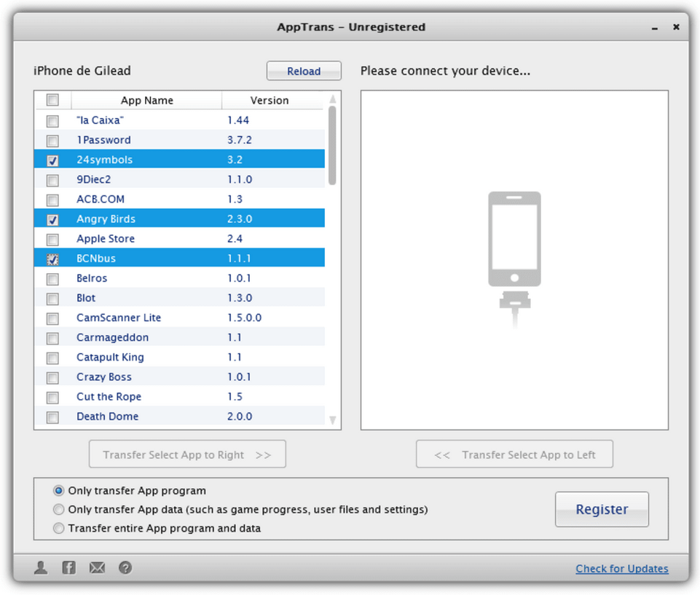
Task: Check the Crazy Boss checkbox
Action: tap(52, 378)
